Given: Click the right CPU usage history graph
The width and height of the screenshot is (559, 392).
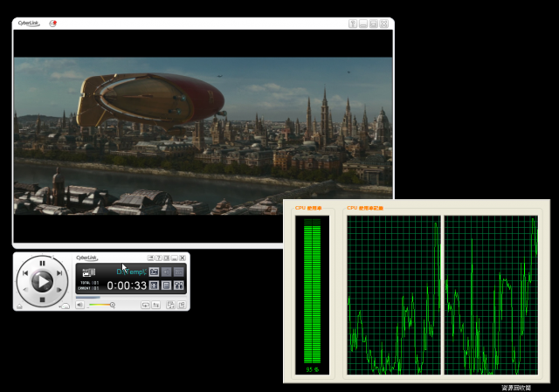Looking at the screenshot, I should pos(491,295).
